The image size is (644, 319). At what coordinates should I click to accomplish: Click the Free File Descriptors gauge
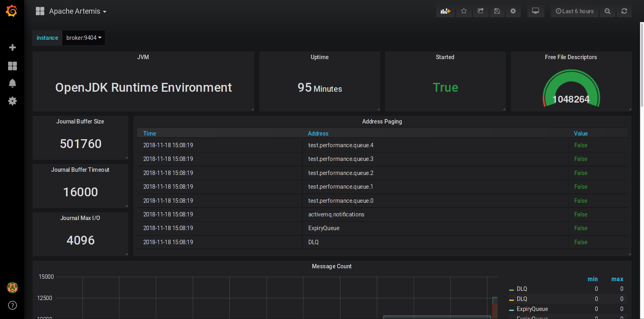571,88
